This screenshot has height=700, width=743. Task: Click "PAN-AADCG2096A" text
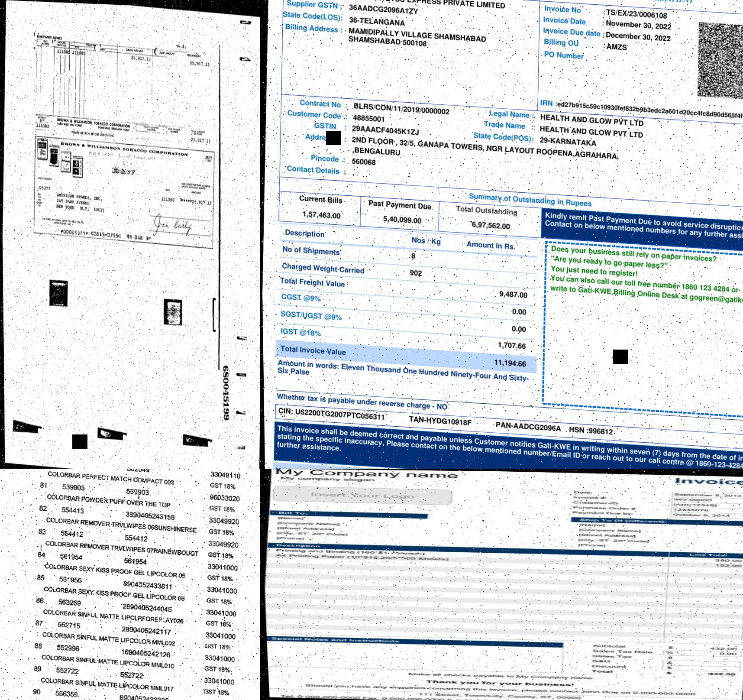click(528, 427)
